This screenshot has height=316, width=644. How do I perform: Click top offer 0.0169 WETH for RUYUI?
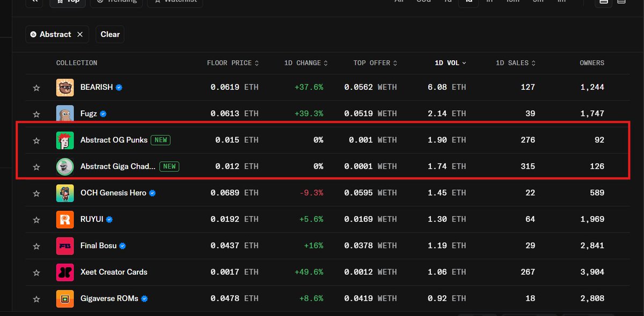coord(371,219)
